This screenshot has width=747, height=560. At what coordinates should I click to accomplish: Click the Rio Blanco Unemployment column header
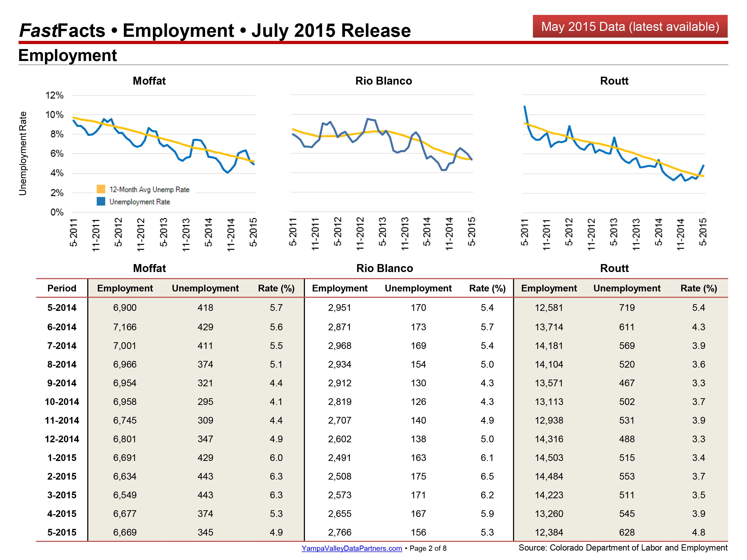pyautogui.click(x=418, y=288)
